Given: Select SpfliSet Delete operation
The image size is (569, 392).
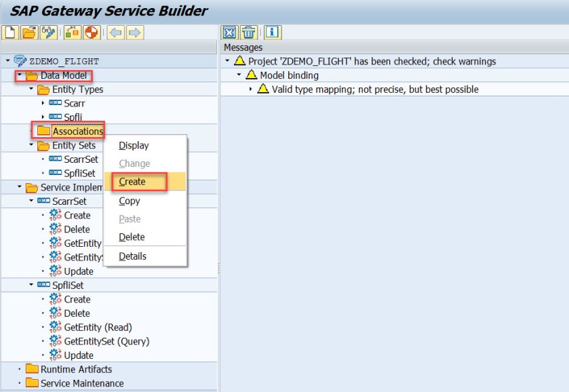Looking at the screenshot, I should pos(77,313).
